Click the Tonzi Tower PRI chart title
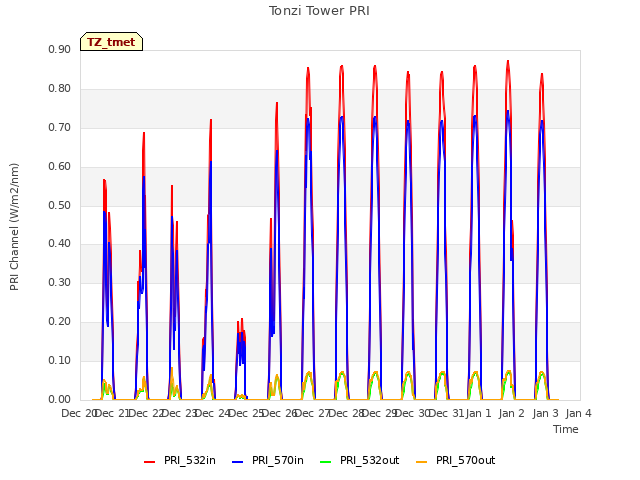 319,11
